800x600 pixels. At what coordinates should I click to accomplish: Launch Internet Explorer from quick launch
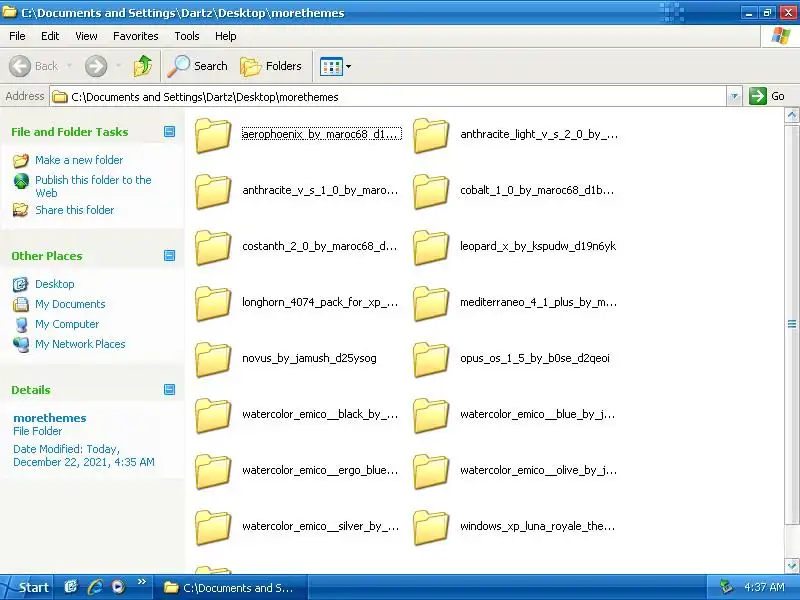tap(95, 587)
